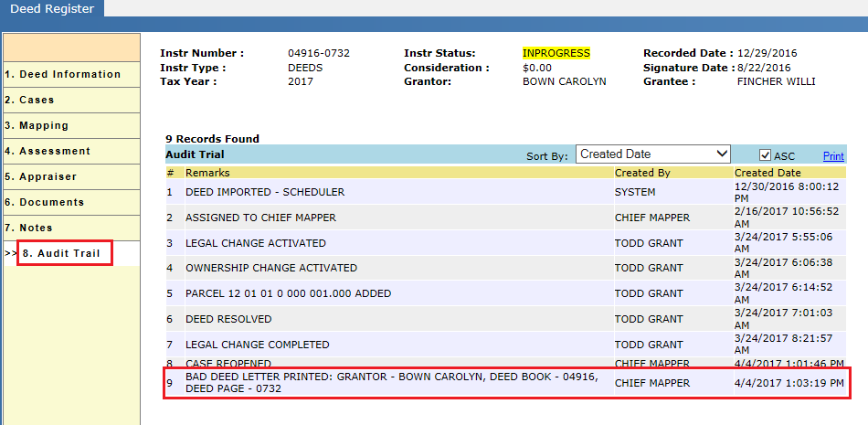Screen dimensions: 868x425
Task: Go to the Mapping section
Action: pyautogui.click(x=71, y=126)
